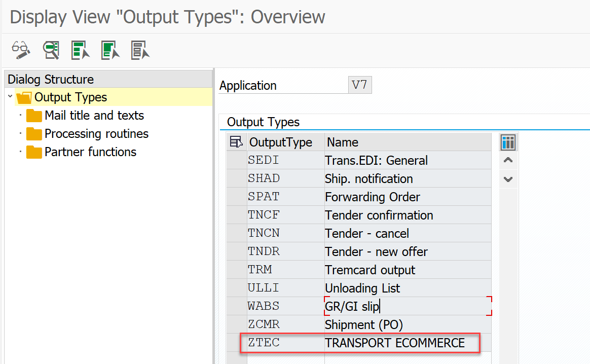Click the Details magnifier icon in toolbar

click(51, 50)
